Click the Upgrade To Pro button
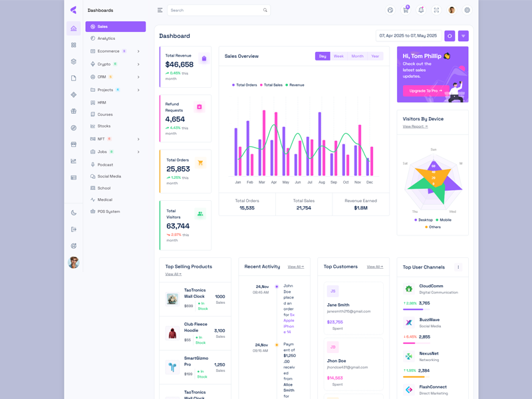This screenshot has height=399, width=532. (422, 90)
